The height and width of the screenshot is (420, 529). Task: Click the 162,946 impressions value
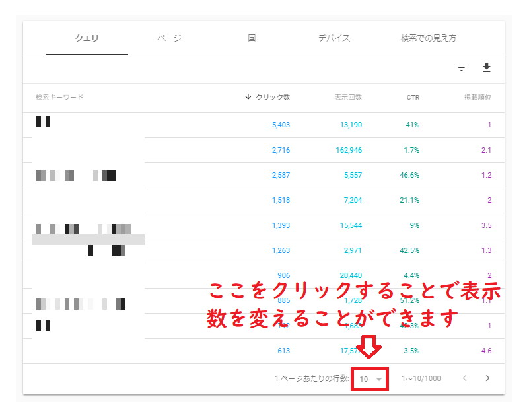click(x=349, y=150)
